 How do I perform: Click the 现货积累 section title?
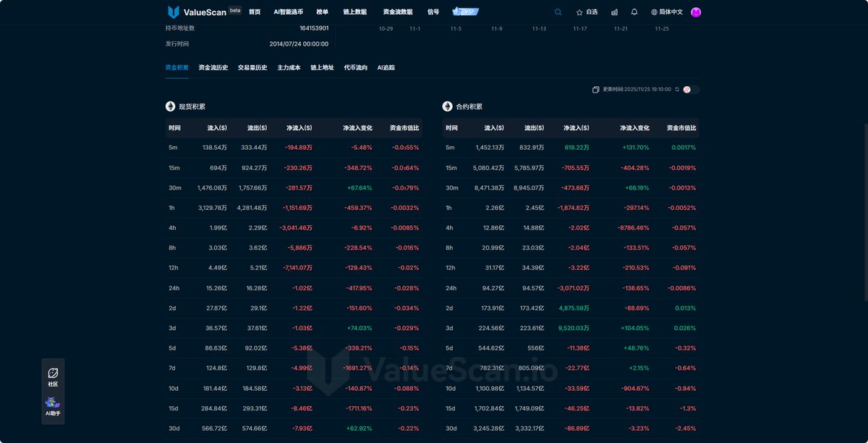[192, 106]
